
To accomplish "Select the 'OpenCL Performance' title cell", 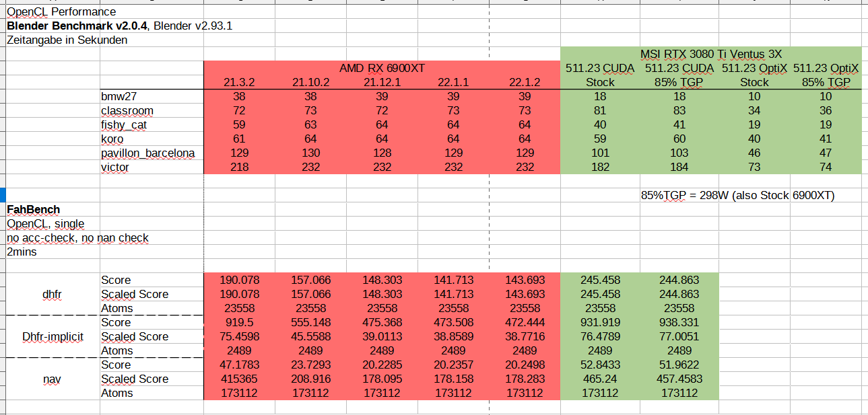I will (61, 11).
